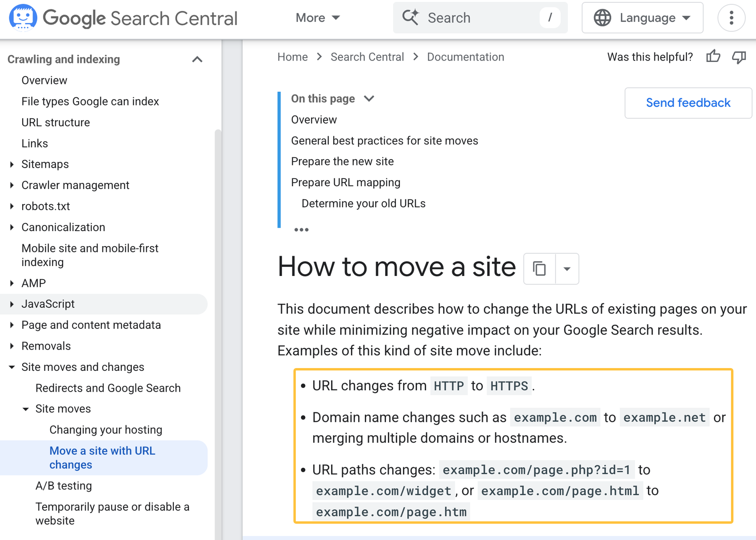Expand the JavaScript tree item
The height and width of the screenshot is (540, 756).
(12, 304)
